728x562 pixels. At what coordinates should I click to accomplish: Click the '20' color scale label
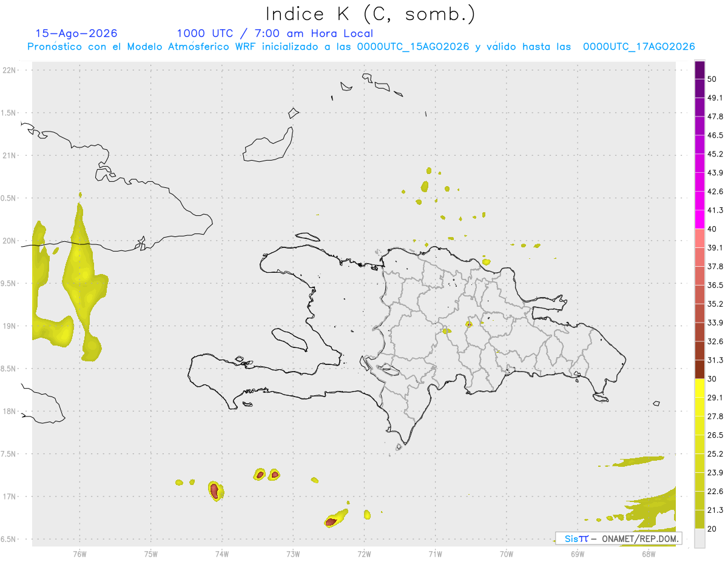(712, 529)
